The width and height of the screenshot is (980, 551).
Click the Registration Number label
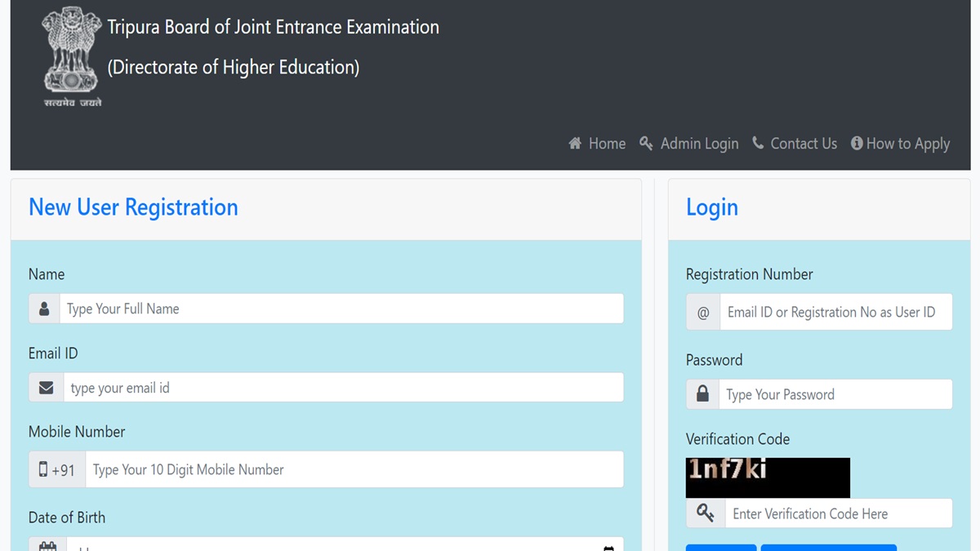(750, 274)
